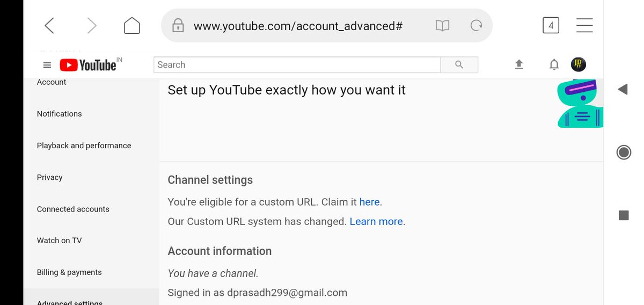Go back with the browser back arrow
This screenshot has height=305, width=644.
click(x=49, y=25)
